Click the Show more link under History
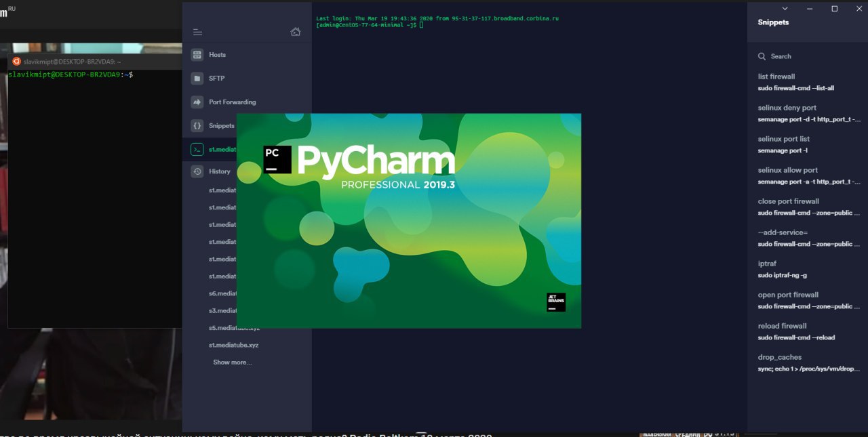 pyautogui.click(x=233, y=362)
